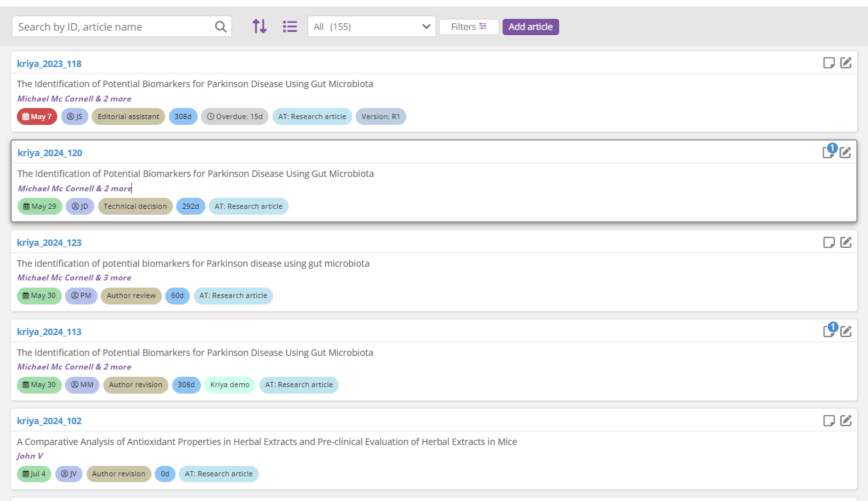
Task: Edit article kriya_2024_120 pencil icon
Action: coord(845,153)
